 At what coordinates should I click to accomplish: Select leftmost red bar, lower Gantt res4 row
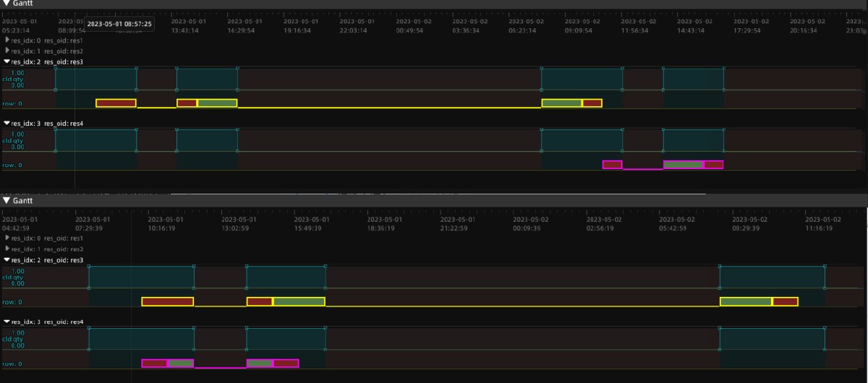click(x=154, y=363)
